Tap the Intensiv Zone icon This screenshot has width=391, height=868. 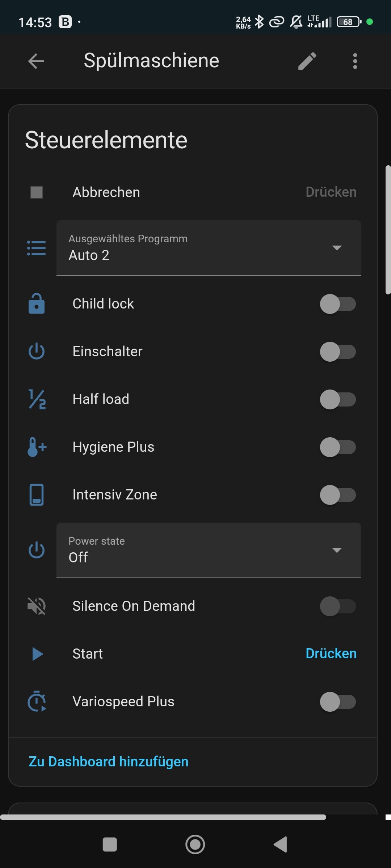[x=37, y=495]
